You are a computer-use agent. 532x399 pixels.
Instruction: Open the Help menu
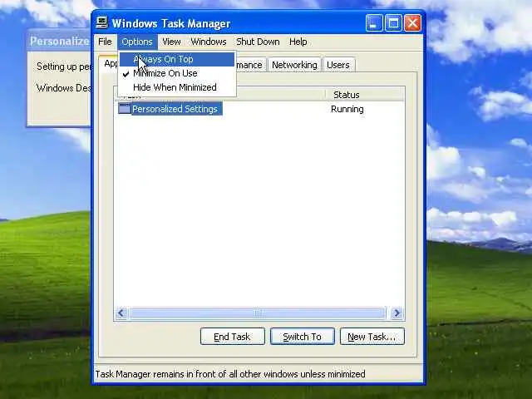298,42
